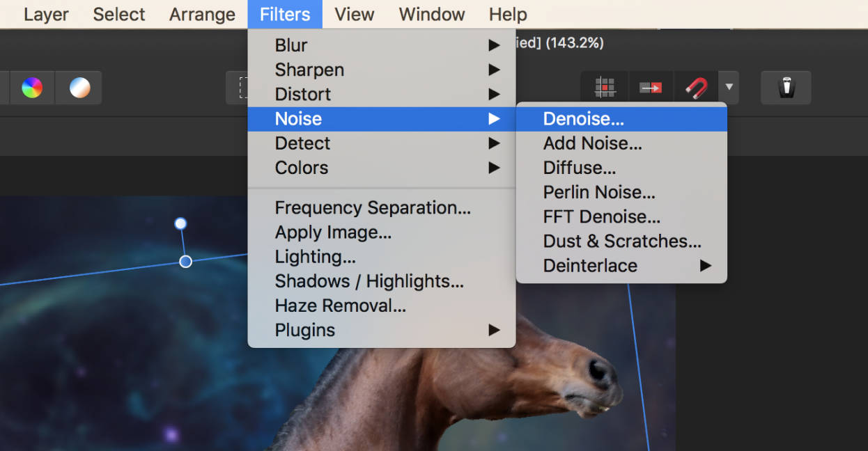The width and height of the screenshot is (868, 451).
Task: Open the Layer menu
Action: [46, 14]
